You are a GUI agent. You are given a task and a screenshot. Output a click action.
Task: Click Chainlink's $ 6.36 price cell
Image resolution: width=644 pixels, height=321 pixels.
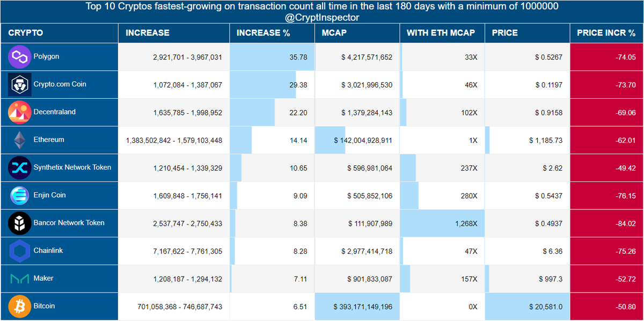(x=528, y=251)
